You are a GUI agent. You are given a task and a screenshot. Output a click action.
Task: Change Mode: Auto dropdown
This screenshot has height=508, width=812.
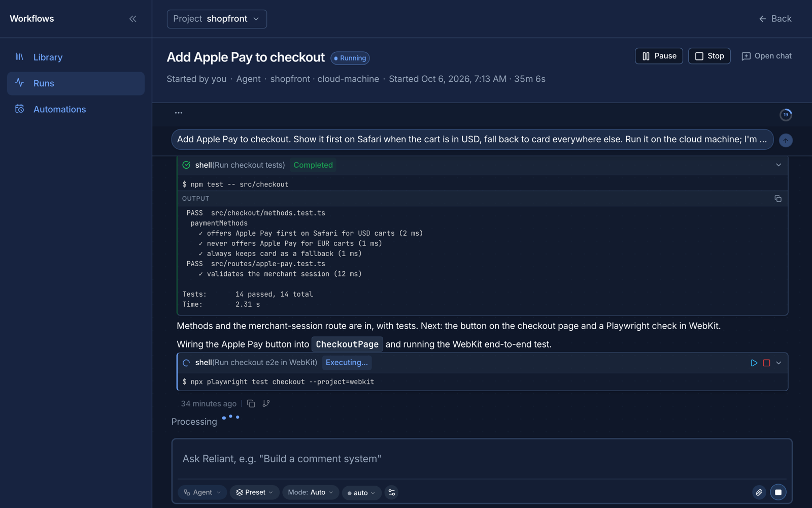(311, 492)
